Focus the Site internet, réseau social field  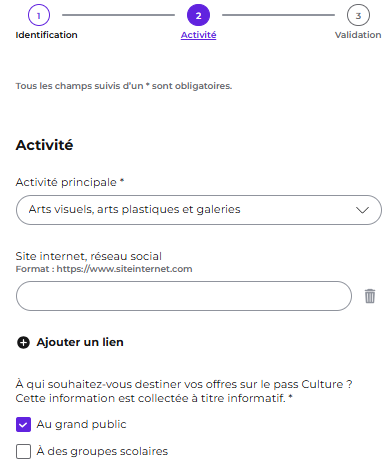(184, 296)
